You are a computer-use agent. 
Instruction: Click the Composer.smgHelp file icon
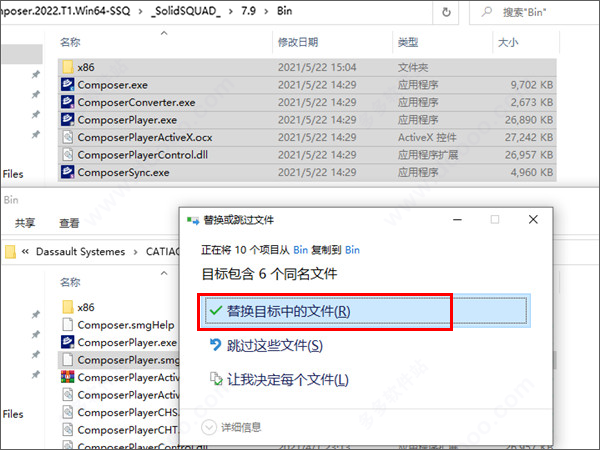point(68,324)
